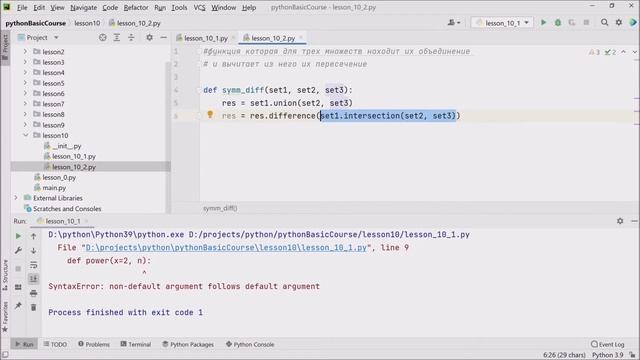
Task: Open the Refactor menu
Action: [136, 7]
